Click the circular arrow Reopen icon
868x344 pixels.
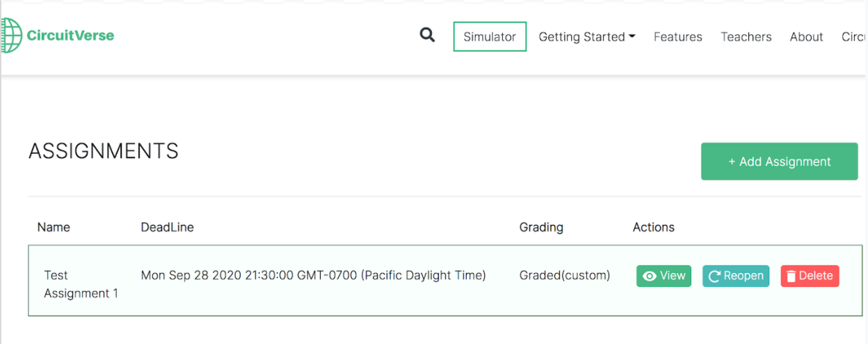coord(714,276)
